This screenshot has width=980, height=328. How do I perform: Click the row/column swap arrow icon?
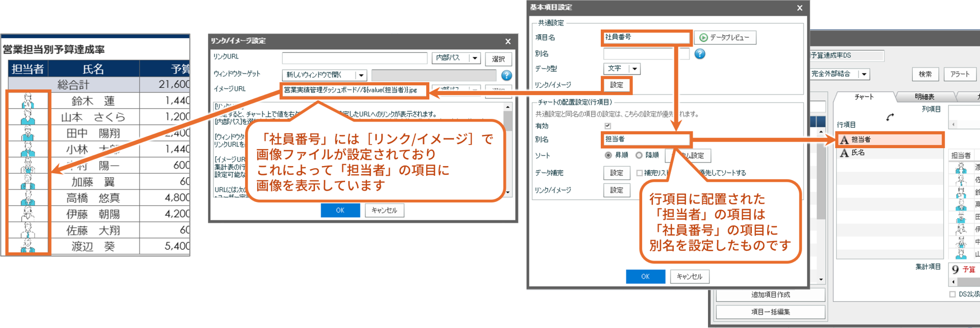pos(890,117)
